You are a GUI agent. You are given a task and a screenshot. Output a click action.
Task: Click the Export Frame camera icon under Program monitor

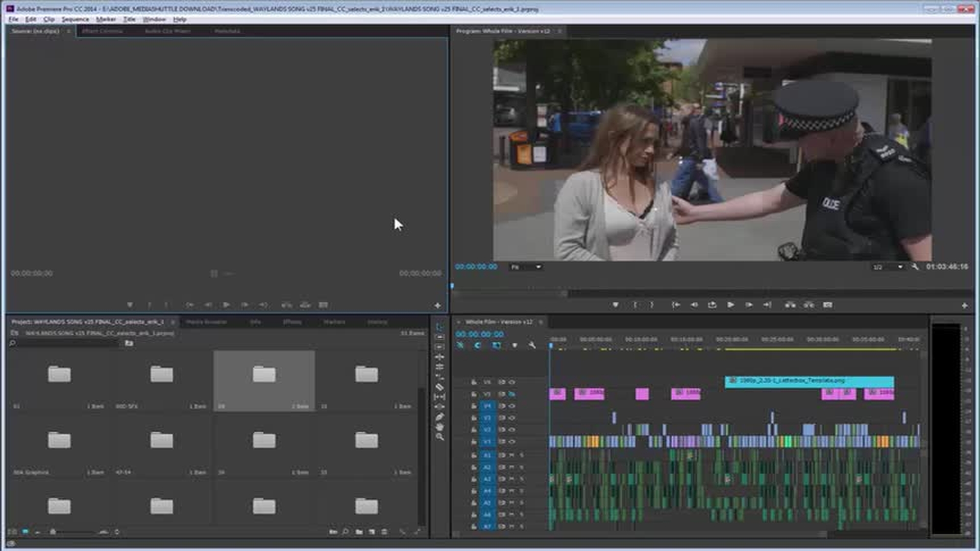click(827, 305)
